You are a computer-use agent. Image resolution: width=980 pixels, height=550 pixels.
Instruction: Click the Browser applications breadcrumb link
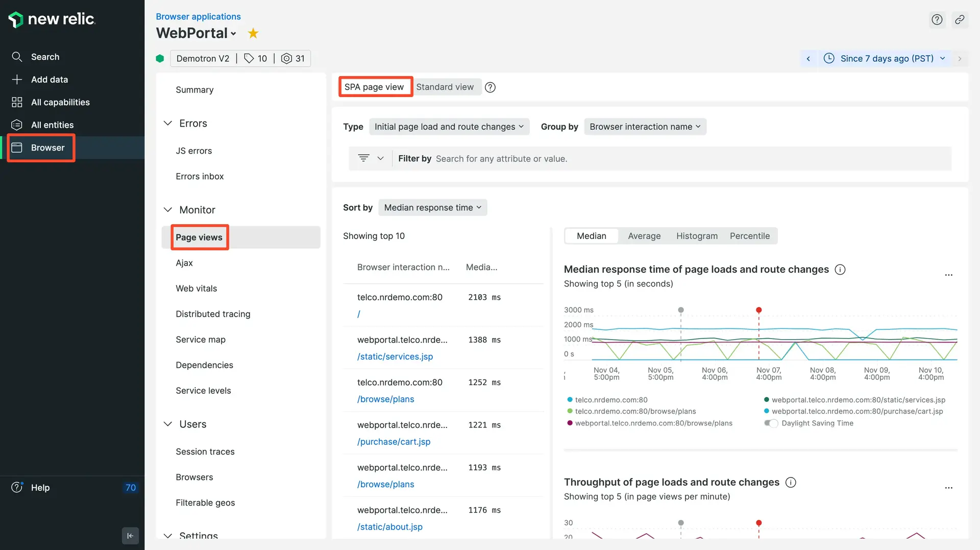click(x=198, y=16)
